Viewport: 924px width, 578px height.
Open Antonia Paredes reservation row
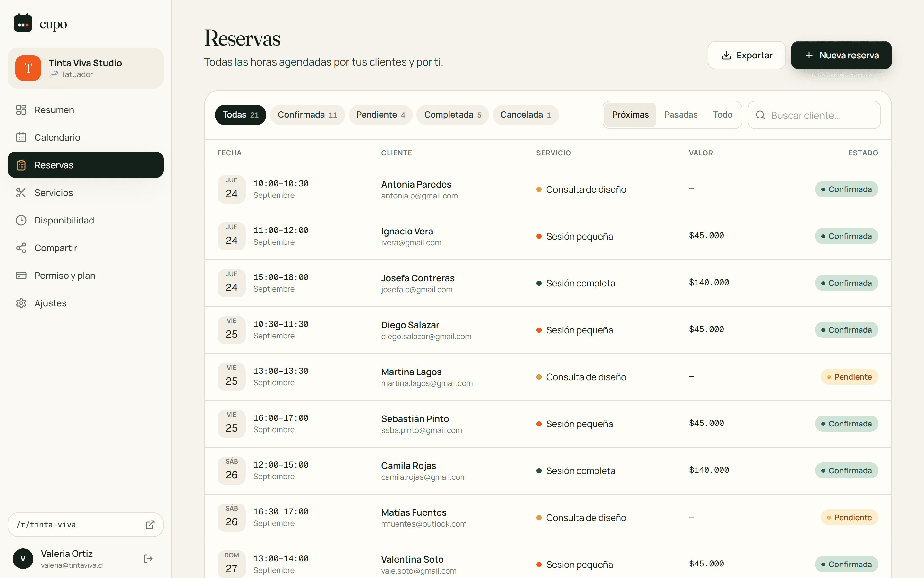coord(548,189)
